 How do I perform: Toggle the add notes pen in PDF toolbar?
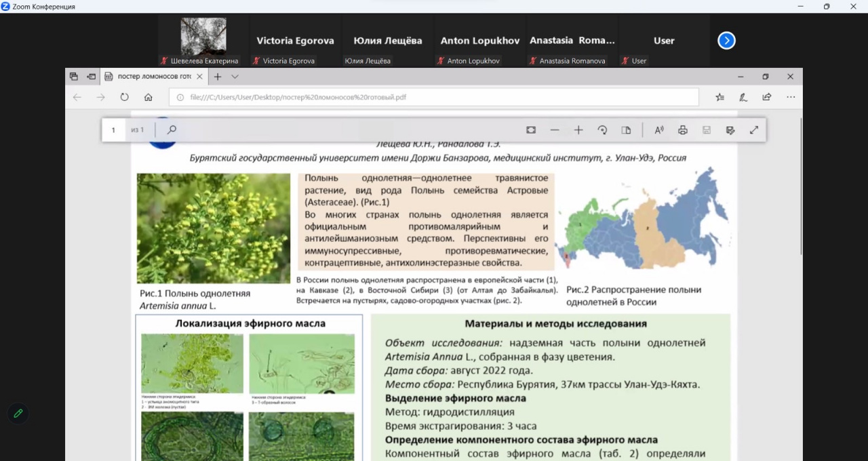coord(730,130)
